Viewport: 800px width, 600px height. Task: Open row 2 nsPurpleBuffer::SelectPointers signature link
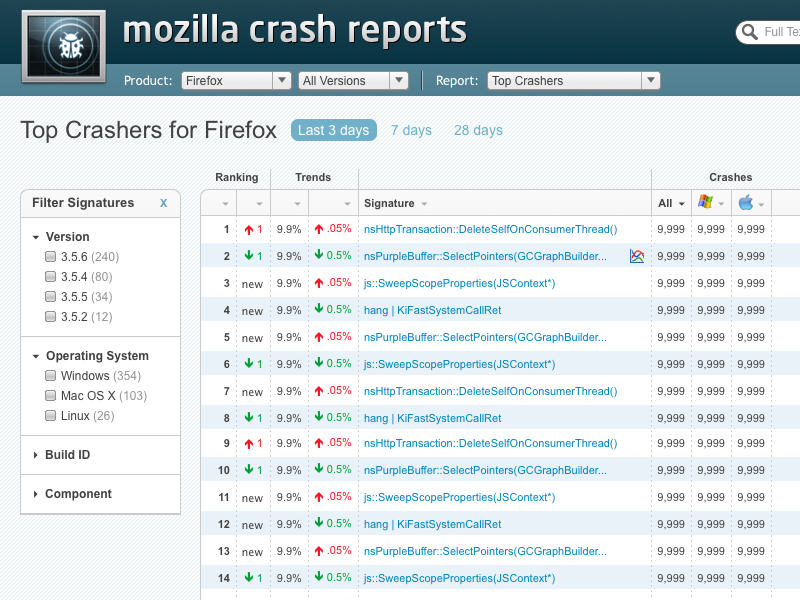click(485, 256)
